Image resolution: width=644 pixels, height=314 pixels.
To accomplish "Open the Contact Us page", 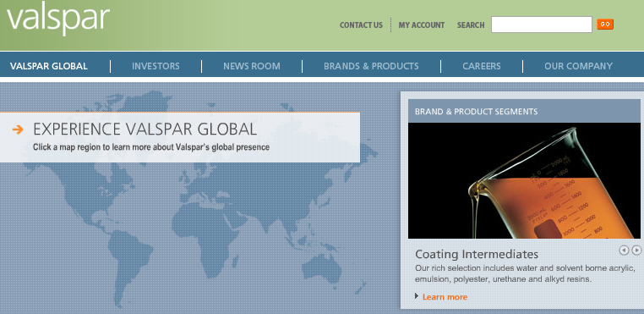I will tap(361, 25).
